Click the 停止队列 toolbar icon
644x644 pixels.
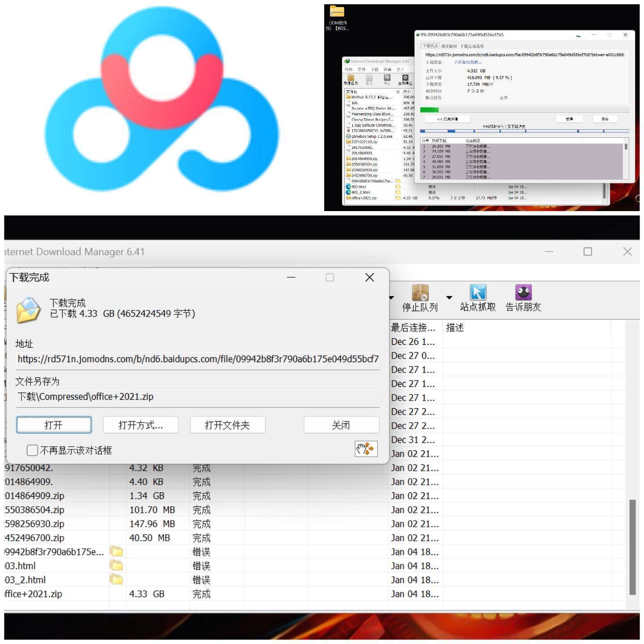420,293
